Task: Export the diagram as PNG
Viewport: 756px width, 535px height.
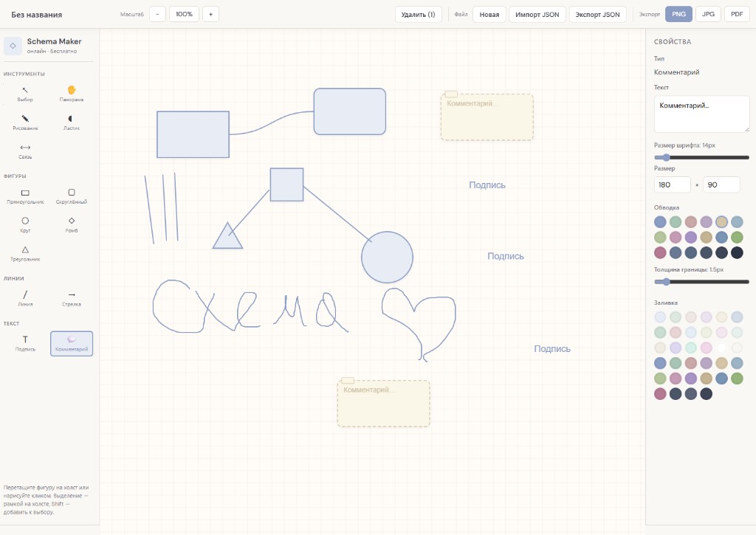Action: coord(679,14)
